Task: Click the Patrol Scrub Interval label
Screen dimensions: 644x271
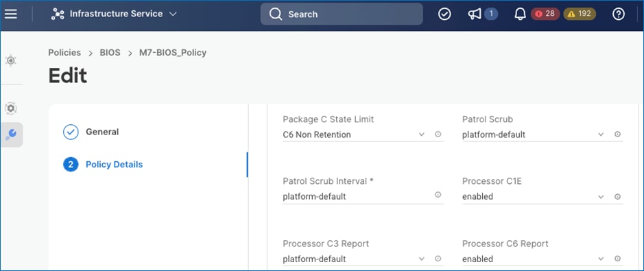Action: tap(328, 181)
